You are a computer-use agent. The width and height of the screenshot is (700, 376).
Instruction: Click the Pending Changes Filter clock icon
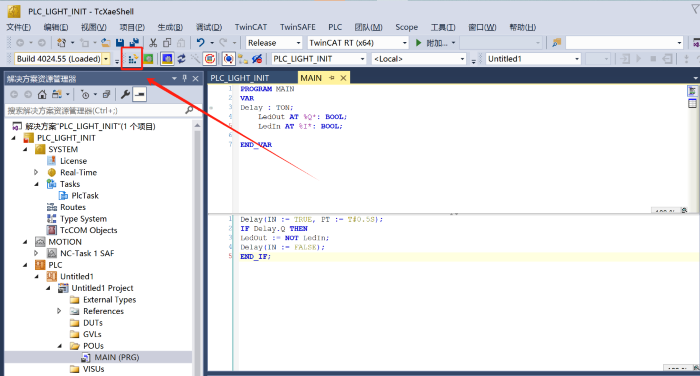pyautogui.click(x=85, y=94)
